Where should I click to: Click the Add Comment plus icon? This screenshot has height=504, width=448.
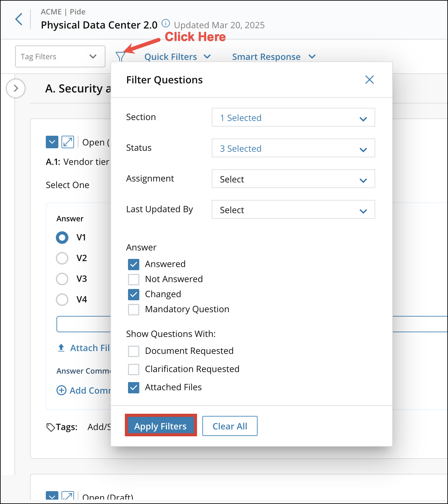[x=61, y=390]
